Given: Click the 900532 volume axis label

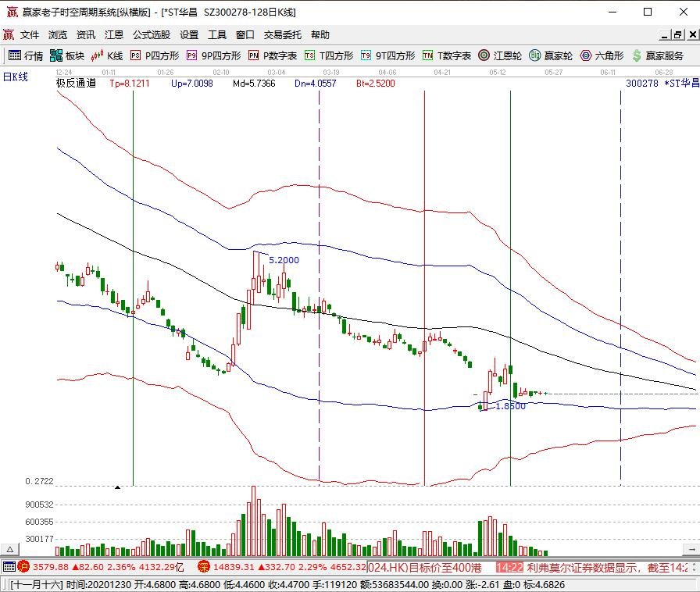Looking at the screenshot, I should (39, 505).
